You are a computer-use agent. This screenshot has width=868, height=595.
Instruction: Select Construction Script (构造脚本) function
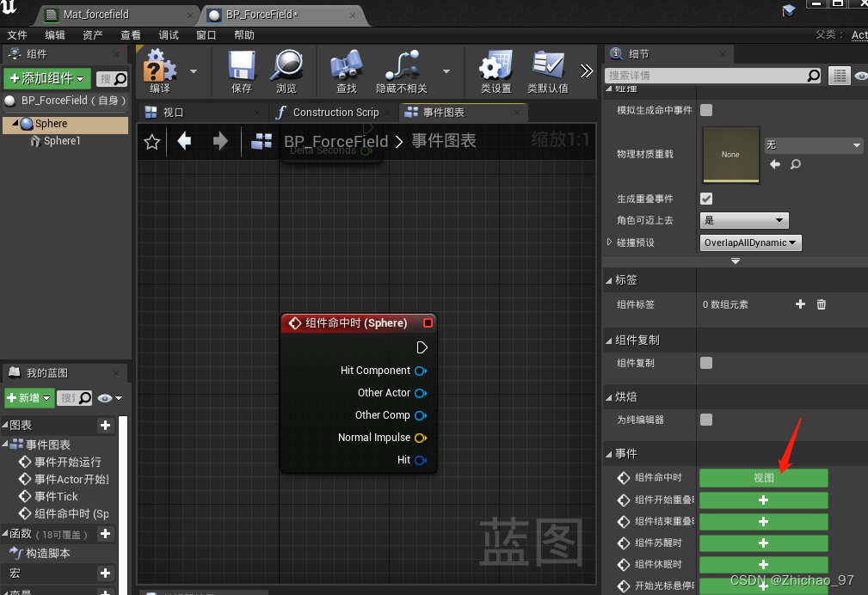tap(47, 553)
